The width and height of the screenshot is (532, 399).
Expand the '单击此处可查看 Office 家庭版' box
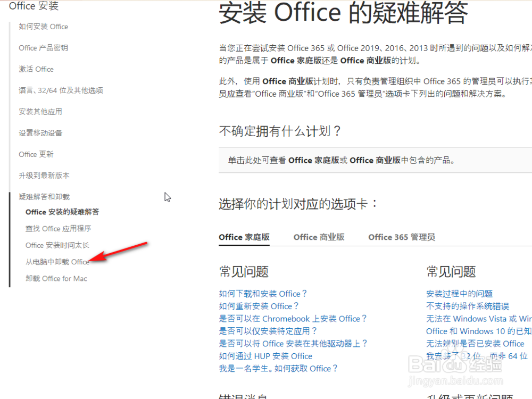tap(375, 160)
